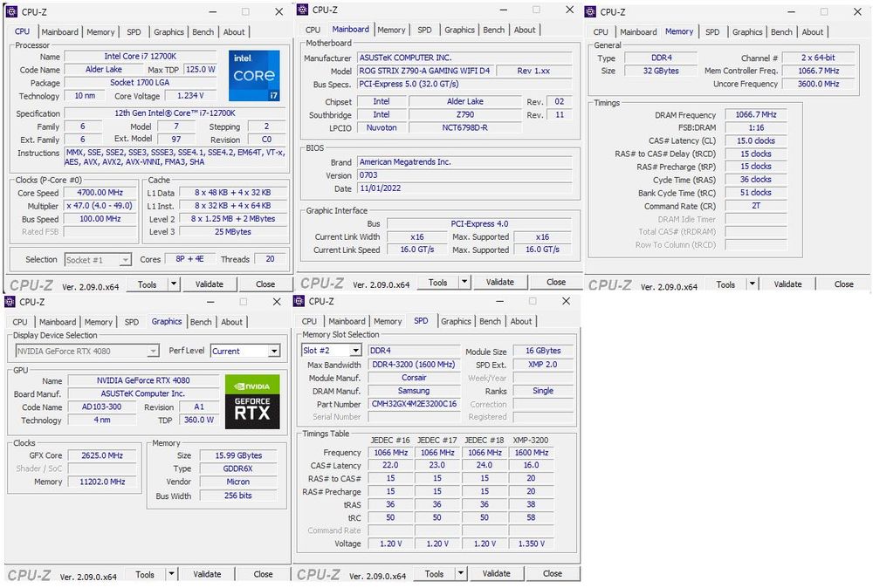The width and height of the screenshot is (873, 588).
Task: Click Validate in the Mainboard window
Action: tap(500, 282)
